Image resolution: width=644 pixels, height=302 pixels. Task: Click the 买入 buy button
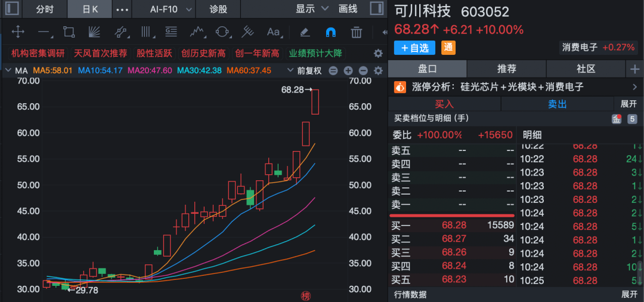(x=444, y=104)
